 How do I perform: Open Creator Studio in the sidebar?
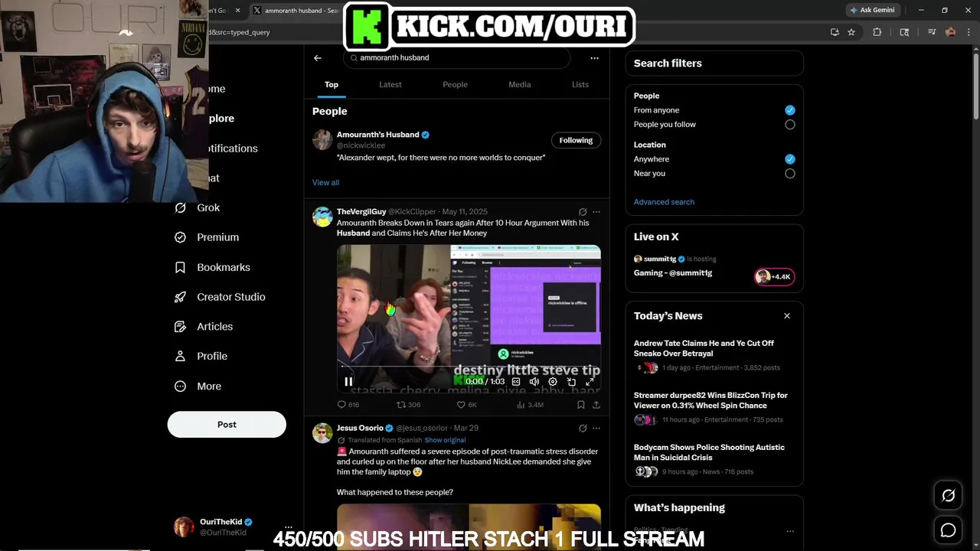[220, 297]
